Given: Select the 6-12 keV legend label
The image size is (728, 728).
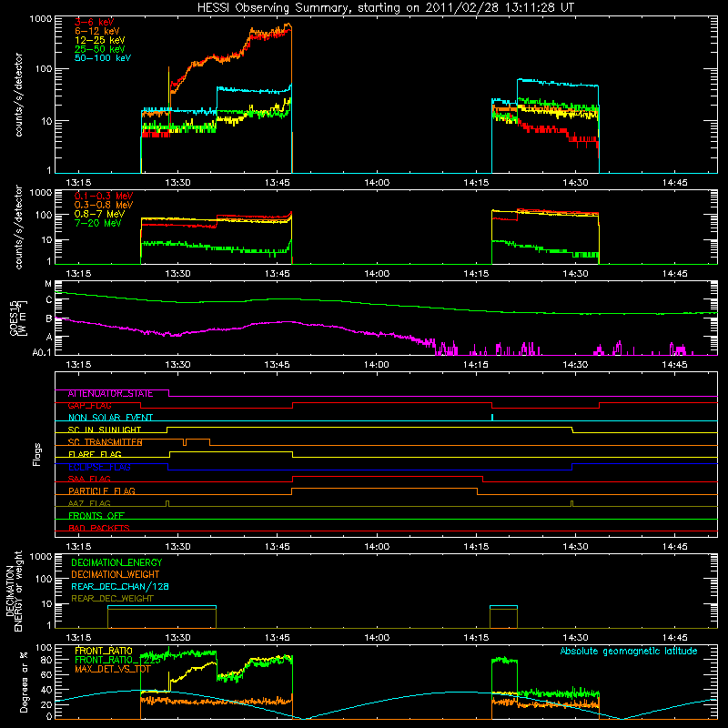Looking at the screenshot, I should [97, 31].
